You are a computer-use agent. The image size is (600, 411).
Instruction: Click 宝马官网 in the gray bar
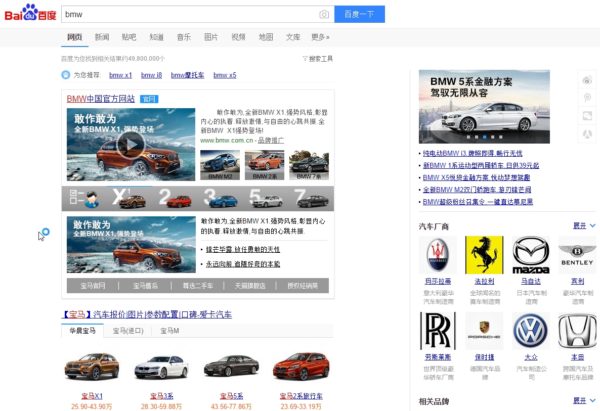point(93,285)
